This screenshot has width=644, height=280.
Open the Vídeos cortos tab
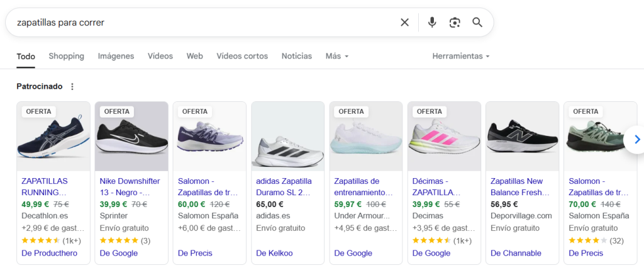click(x=242, y=56)
